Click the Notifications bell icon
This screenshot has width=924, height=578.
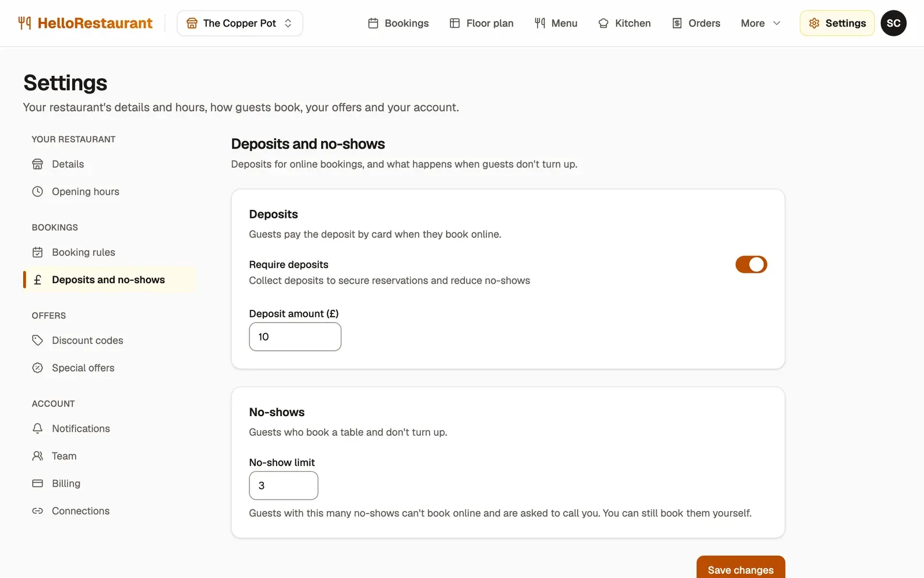click(38, 428)
